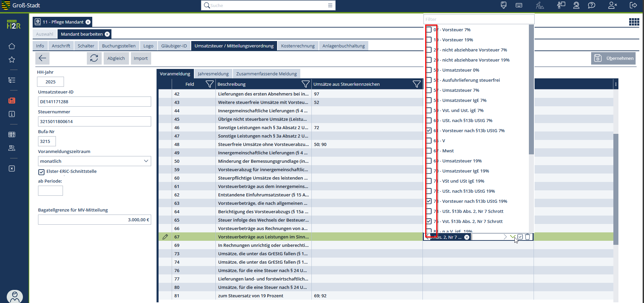This screenshot has height=303, width=644.
Task: Check the 'Vorsteuer 19%' checkbox
Action: point(429,40)
